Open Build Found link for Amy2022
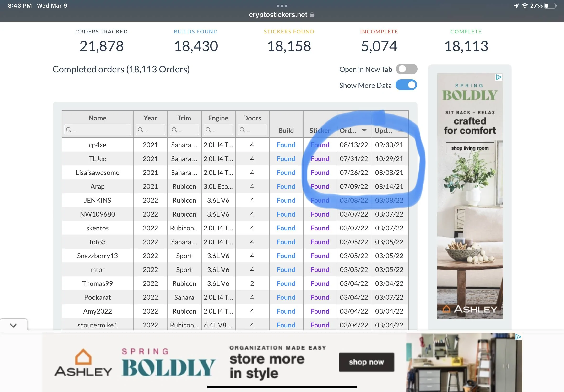564x392 pixels. pos(286,311)
